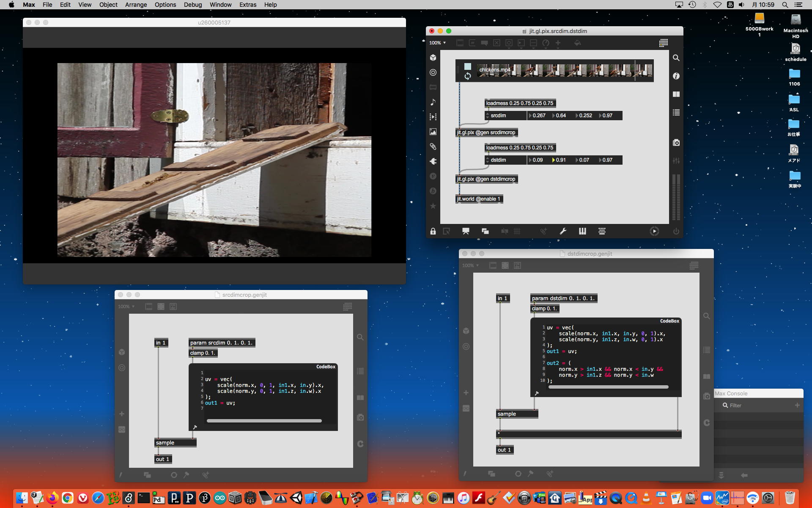Open the patcher zoom 100% dropdown
812x508 pixels.
click(x=437, y=43)
